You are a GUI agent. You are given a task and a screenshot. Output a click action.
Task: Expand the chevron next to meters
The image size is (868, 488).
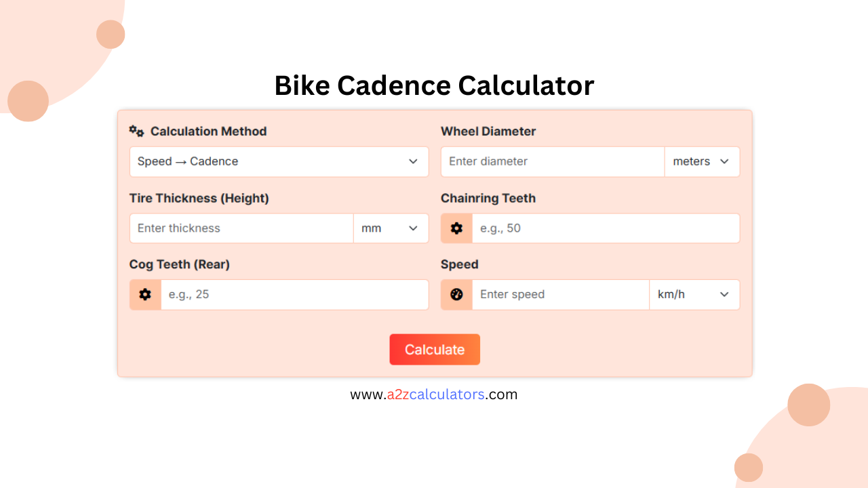click(x=724, y=161)
